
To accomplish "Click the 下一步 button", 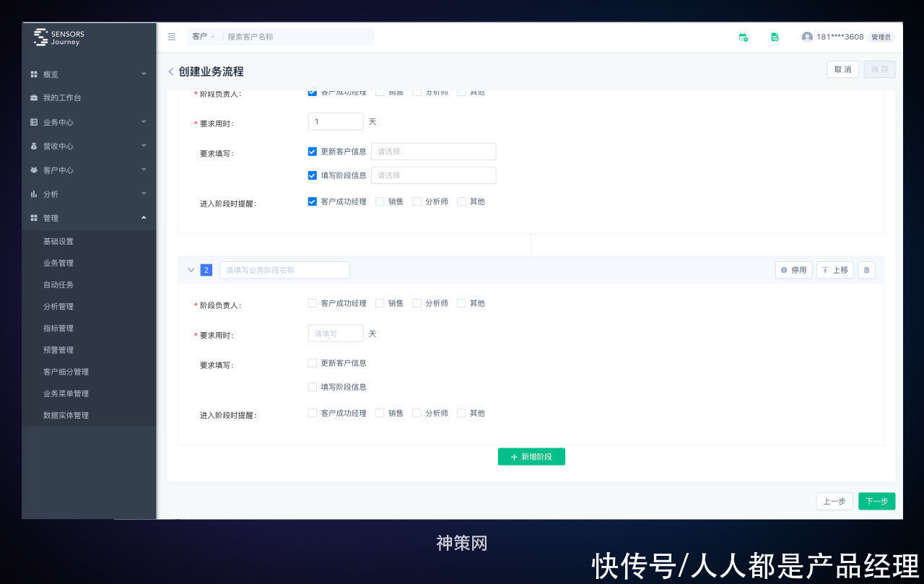I will point(877,501).
